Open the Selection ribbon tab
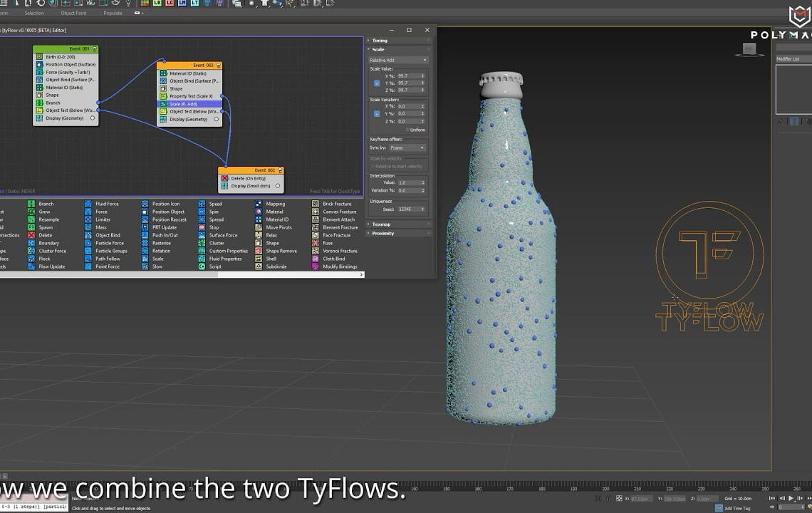Viewport: 812px width, 513px height. pos(34,13)
